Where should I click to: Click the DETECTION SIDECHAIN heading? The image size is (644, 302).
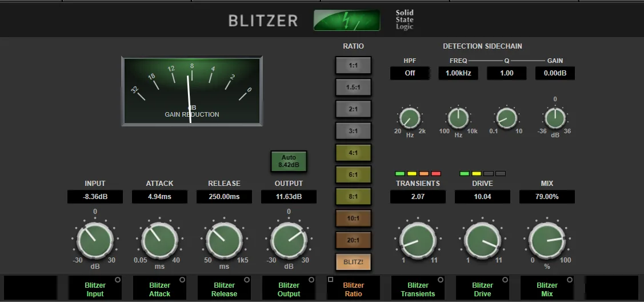tap(482, 46)
